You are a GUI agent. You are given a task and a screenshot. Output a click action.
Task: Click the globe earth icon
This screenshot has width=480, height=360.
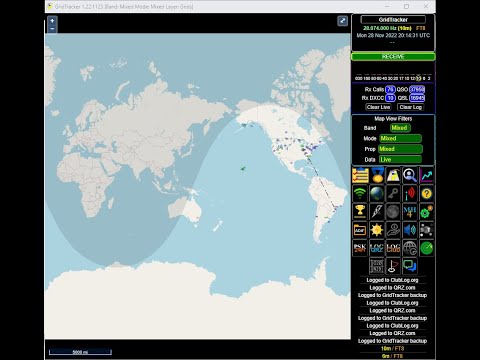tap(377, 193)
